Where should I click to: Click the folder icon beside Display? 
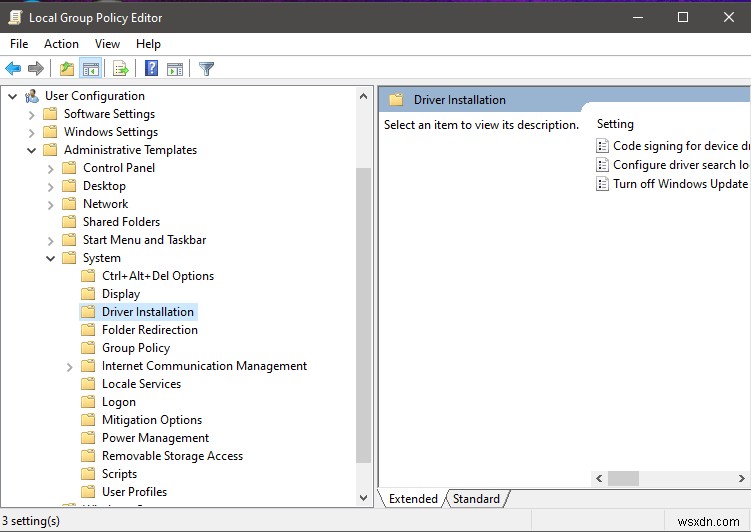click(88, 294)
